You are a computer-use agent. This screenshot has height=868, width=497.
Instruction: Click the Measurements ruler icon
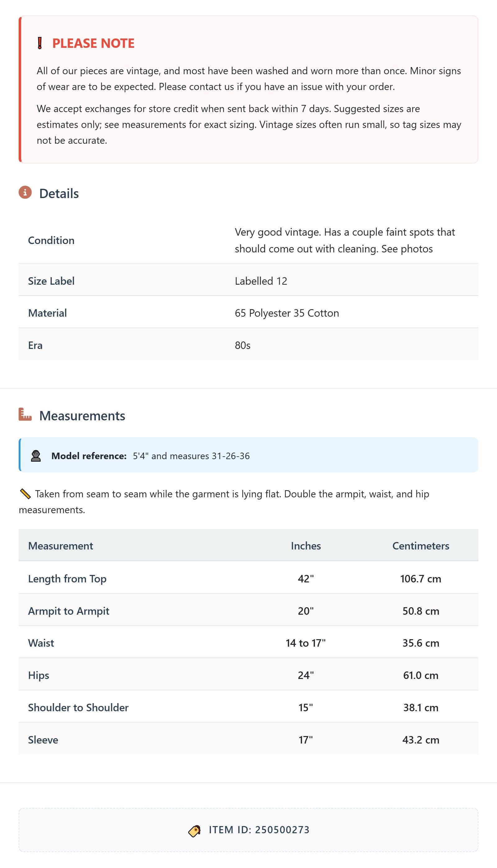point(25,414)
